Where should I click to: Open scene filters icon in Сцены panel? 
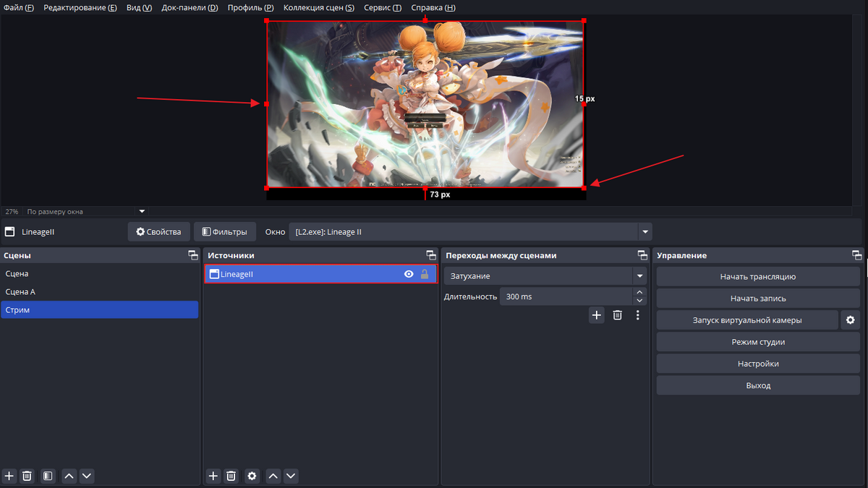[x=48, y=476]
